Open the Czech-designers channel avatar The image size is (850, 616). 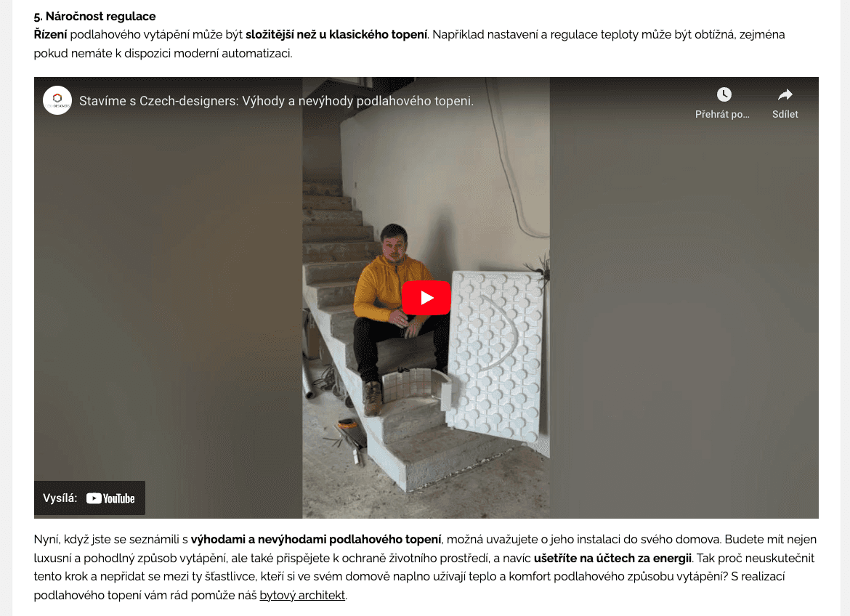(x=57, y=101)
